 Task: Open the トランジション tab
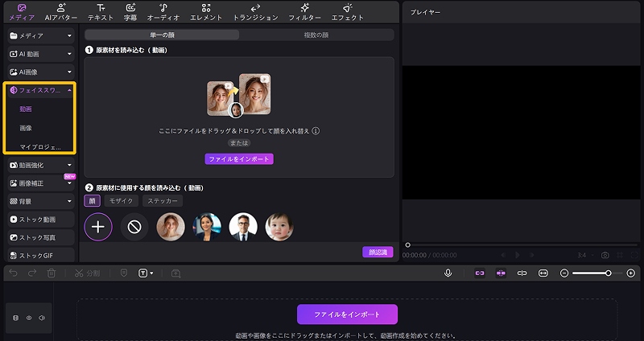(x=255, y=12)
